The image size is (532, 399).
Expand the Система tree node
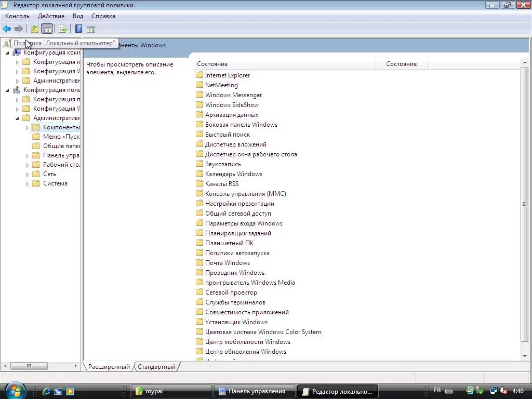27,184
